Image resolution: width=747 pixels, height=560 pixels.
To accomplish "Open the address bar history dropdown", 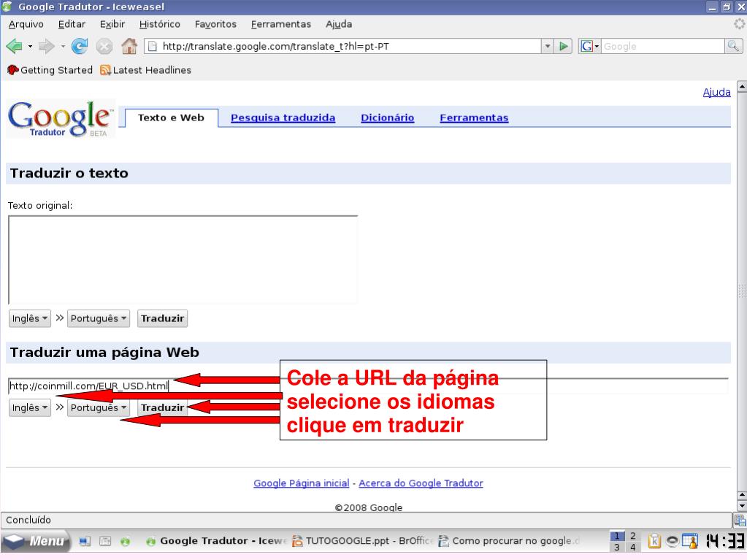I will click(x=548, y=46).
